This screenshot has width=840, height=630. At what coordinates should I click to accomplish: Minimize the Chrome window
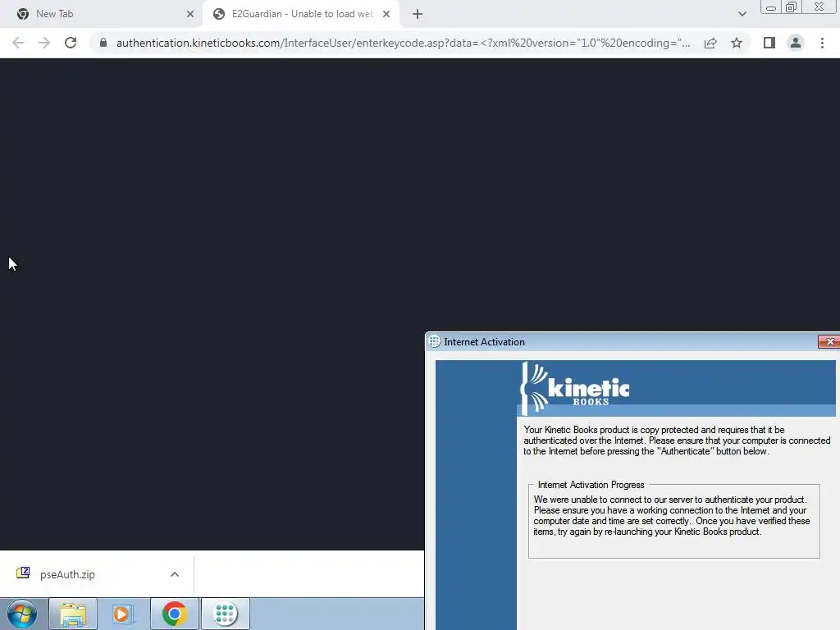[771, 7]
